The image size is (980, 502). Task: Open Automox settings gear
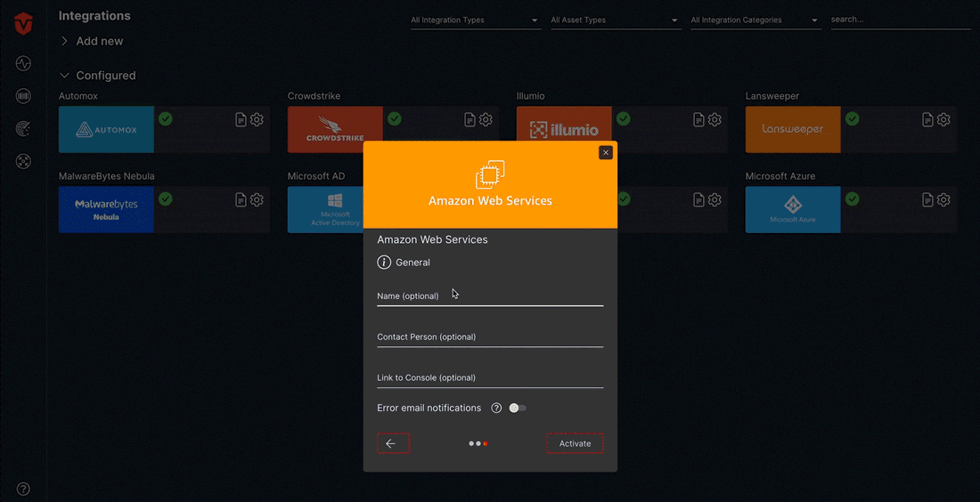point(257,120)
